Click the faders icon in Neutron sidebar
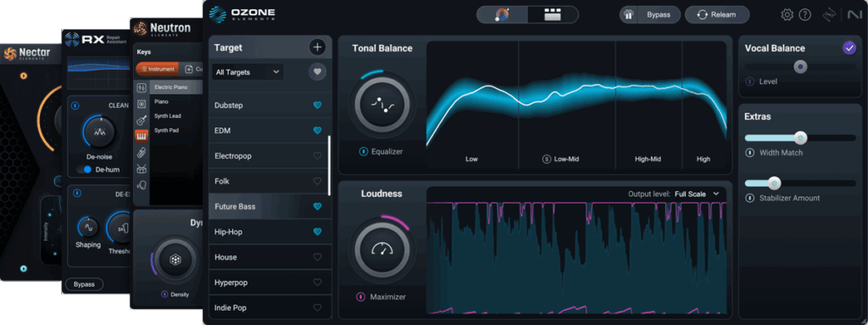The image size is (868, 325). point(142,87)
